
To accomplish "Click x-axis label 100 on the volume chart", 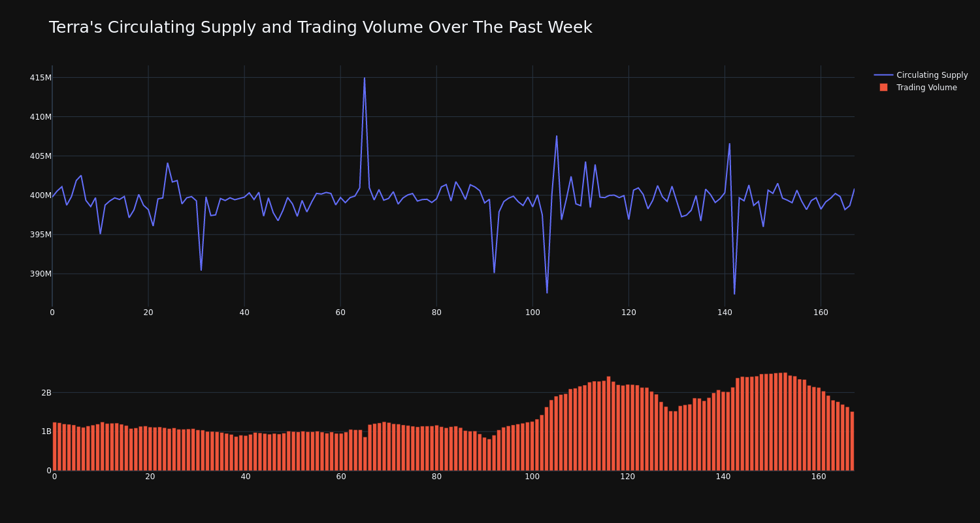I will pyautogui.click(x=532, y=477).
